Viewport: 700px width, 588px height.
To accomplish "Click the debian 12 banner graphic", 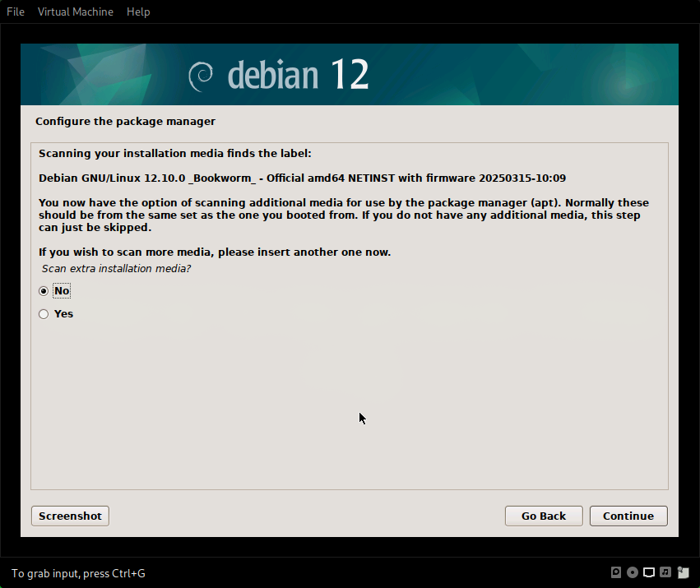I will coord(349,74).
